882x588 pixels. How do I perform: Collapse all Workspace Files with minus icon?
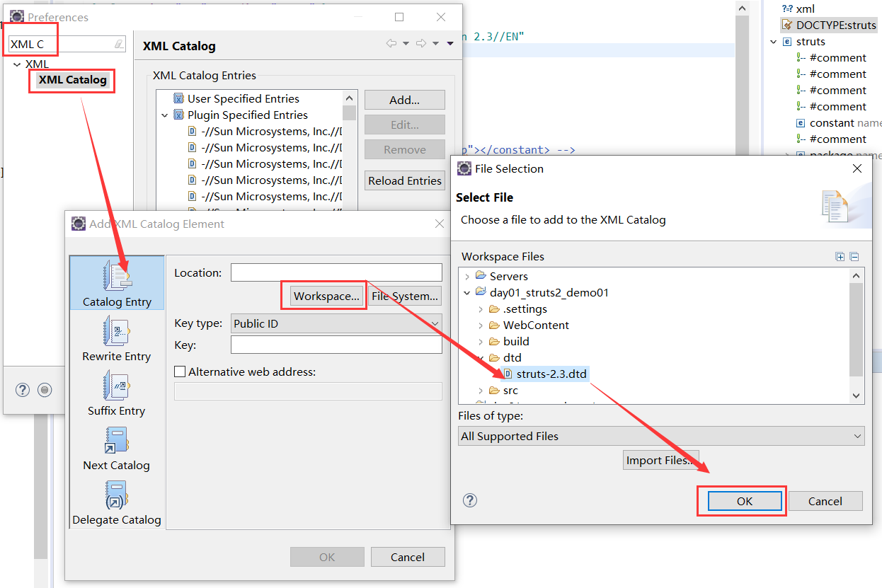pyautogui.click(x=854, y=257)
